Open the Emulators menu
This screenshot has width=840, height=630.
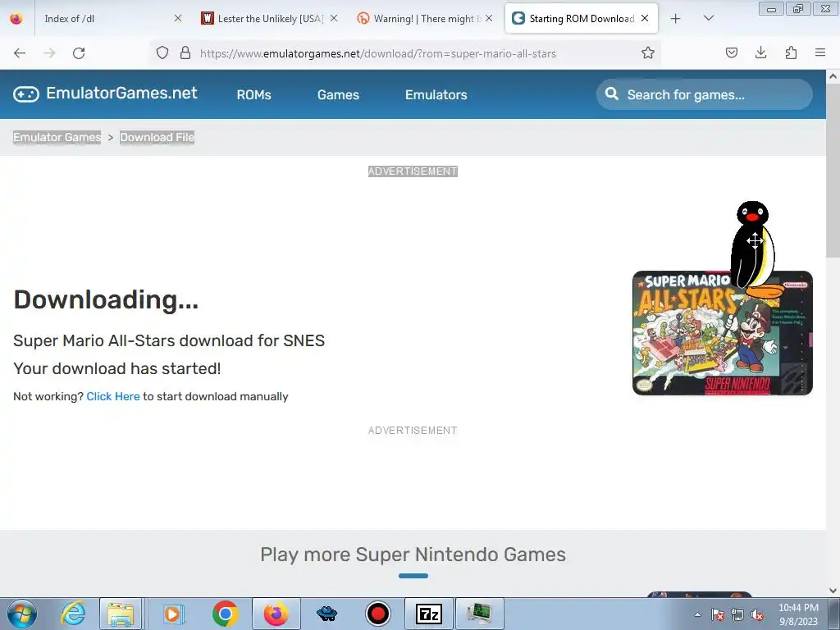click(x=436, y=95)
